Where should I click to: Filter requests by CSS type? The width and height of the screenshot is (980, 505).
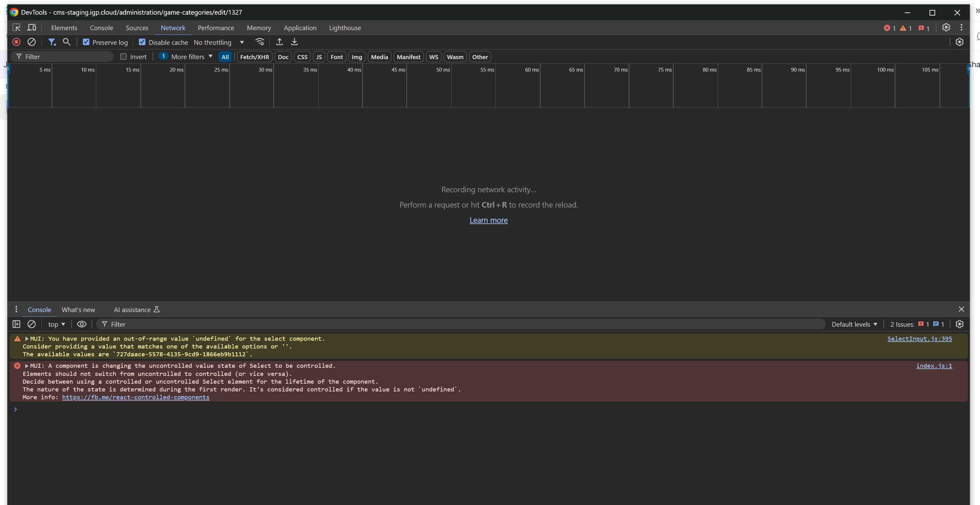(x=302, y=57)
